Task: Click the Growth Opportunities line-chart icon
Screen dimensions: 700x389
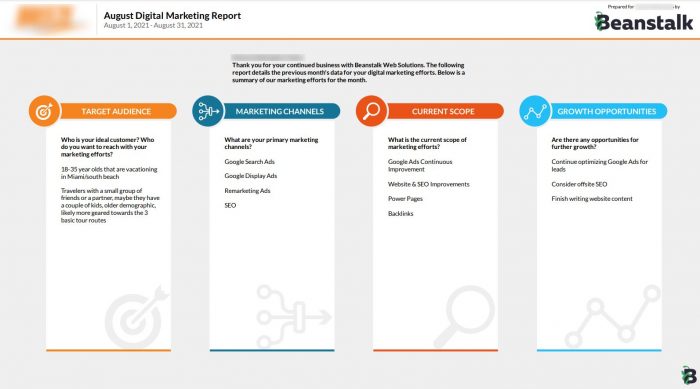Action: (535, 111)
